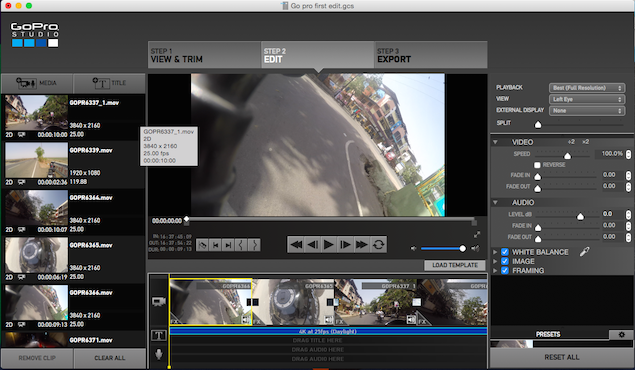Collapse the Audio section
This screenshot has height=370, width=635.
(x=495, y=202)
